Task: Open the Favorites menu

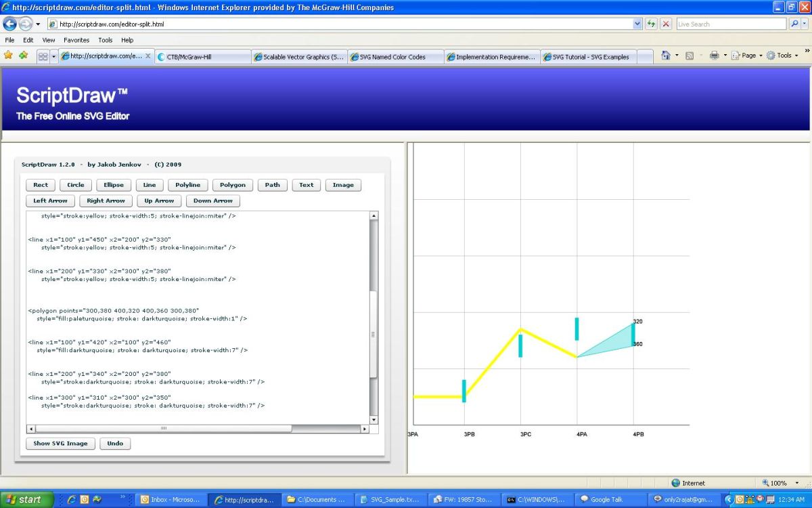Action: click(x=76, y=40)
